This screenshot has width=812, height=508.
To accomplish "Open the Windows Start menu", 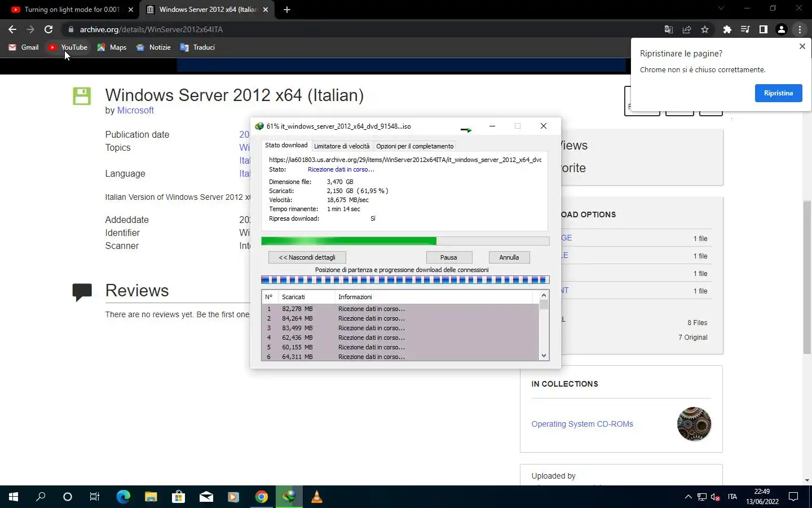I will point(14,497).
